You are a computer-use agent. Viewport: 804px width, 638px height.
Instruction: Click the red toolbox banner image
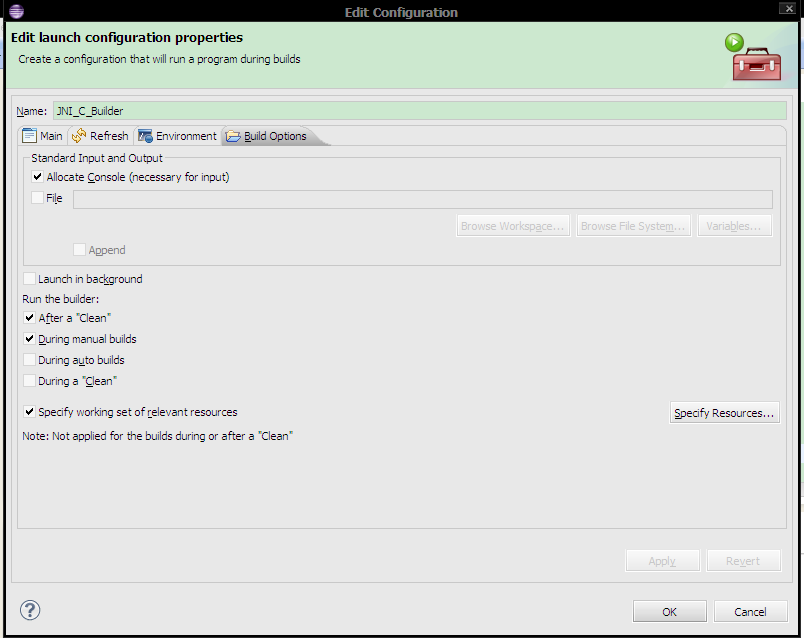[x=757, y=63]
